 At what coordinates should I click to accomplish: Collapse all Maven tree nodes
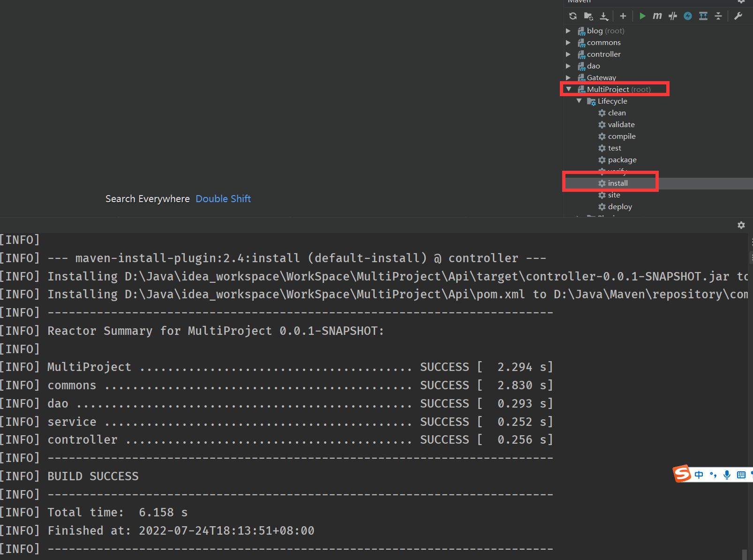[718, 16]
